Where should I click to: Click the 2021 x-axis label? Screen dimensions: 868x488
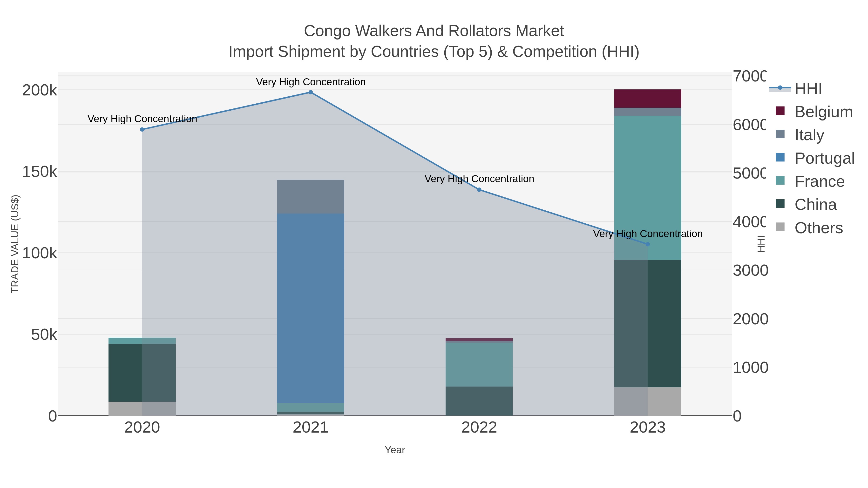coord(311,428)
